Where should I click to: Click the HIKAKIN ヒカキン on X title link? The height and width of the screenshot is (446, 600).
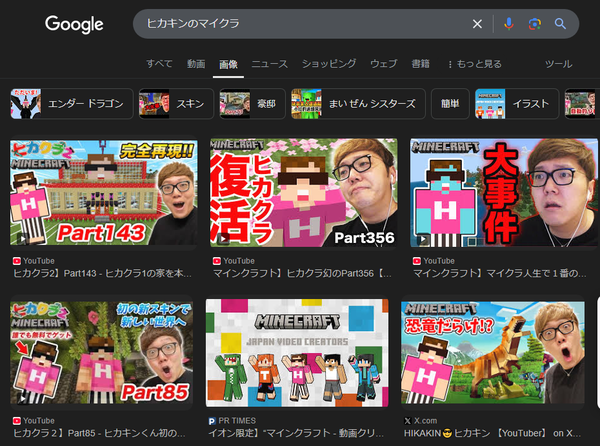(492, 433)
